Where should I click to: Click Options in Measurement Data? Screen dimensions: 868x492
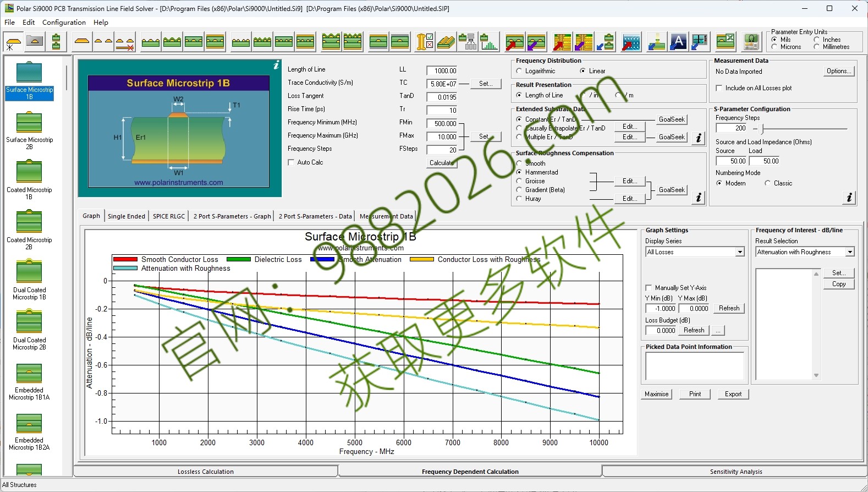(839, 71)
